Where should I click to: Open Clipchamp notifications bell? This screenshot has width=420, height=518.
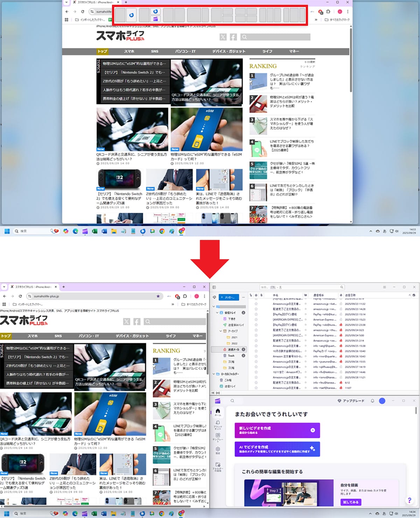tap(372, 401)
